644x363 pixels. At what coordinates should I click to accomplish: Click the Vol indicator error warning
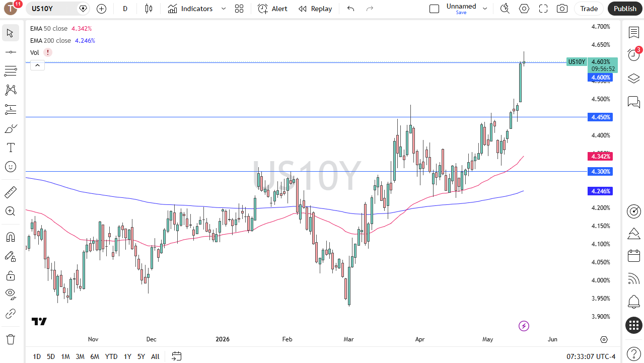(x=47, y=52)
